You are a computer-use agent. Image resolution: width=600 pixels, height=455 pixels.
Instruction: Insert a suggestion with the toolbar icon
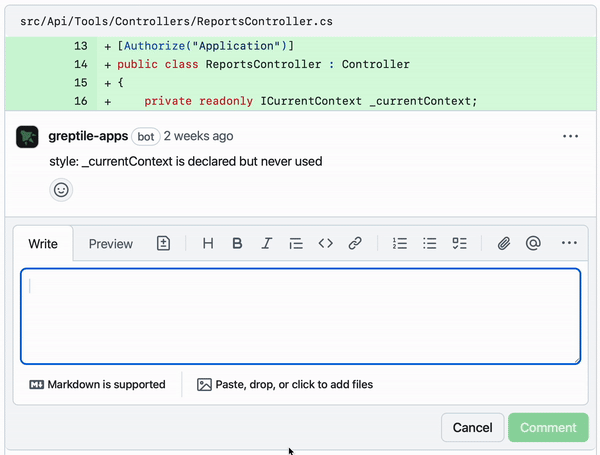(163, 243)
